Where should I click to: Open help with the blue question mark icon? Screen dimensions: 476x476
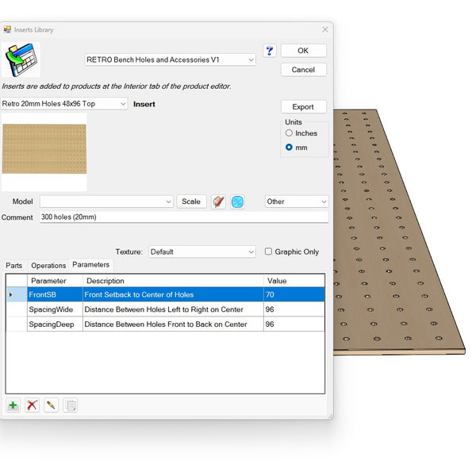[x=270, y=51]
